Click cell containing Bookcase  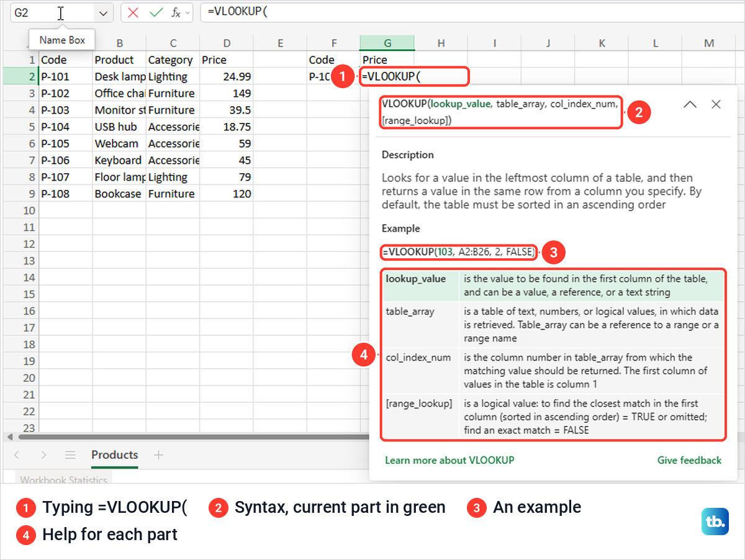[x=119, y=194]
